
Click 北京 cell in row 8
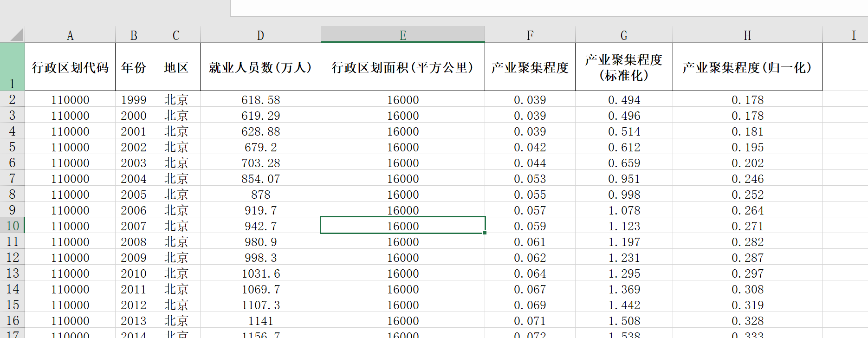click(x=176, y=194)
